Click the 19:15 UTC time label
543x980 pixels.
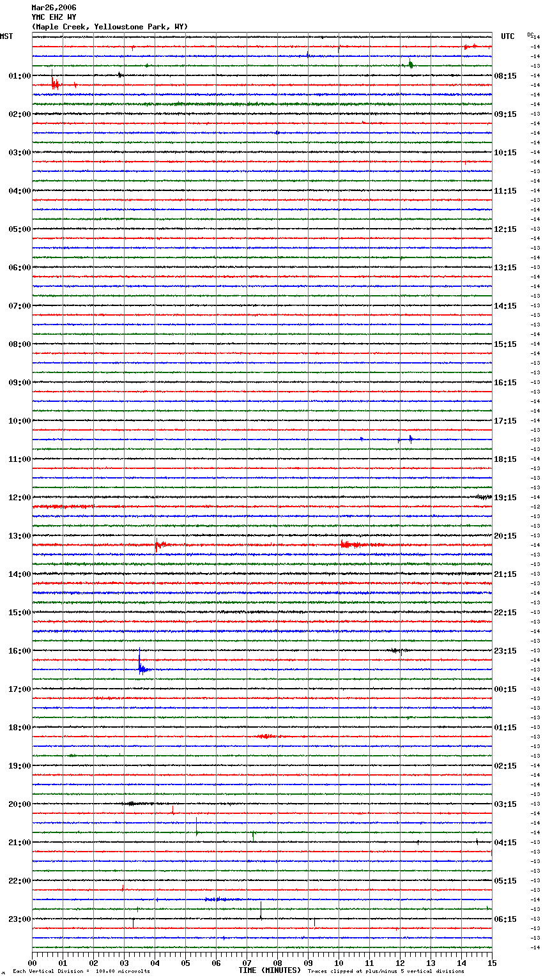click(x=505, y=498)
